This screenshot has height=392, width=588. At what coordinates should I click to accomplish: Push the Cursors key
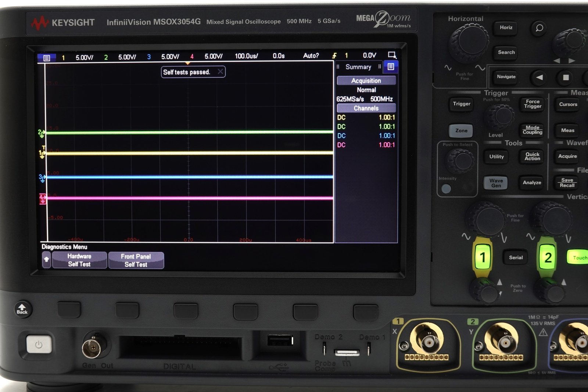coord(568,104)
